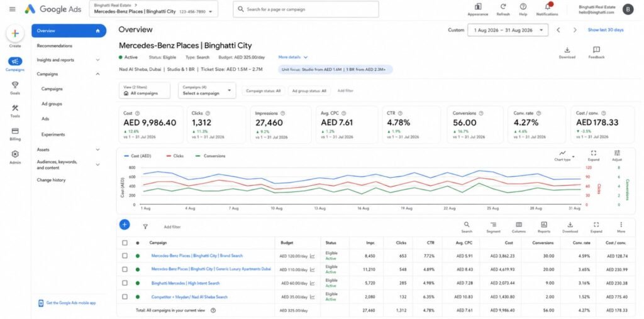Image resolution: width=644 pixels, height=319 pixels.
Task: Open Binghatti Mercedes High Intent Search link
Action: pyautogui.click(x=186, y=283)
